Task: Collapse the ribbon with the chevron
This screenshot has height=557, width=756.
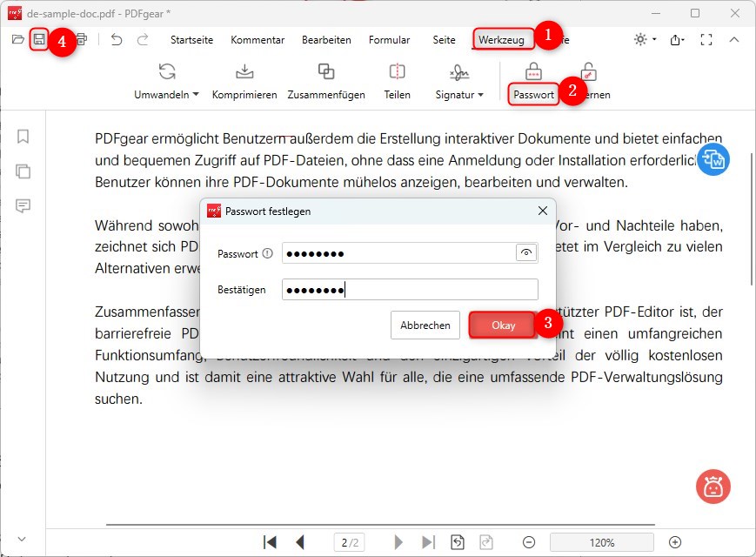Action: tap(735, 39)
